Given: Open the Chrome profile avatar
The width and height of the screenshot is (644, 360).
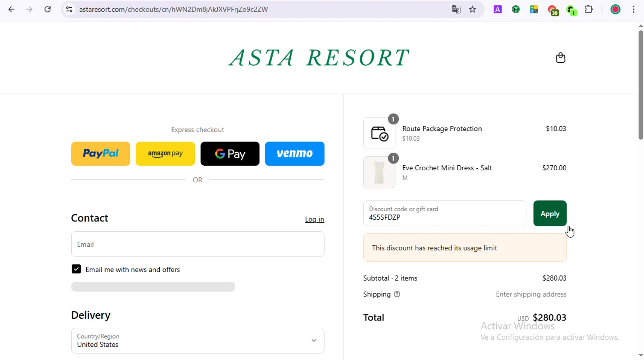Looking at the screenshot, I should (x=615, y=9).
